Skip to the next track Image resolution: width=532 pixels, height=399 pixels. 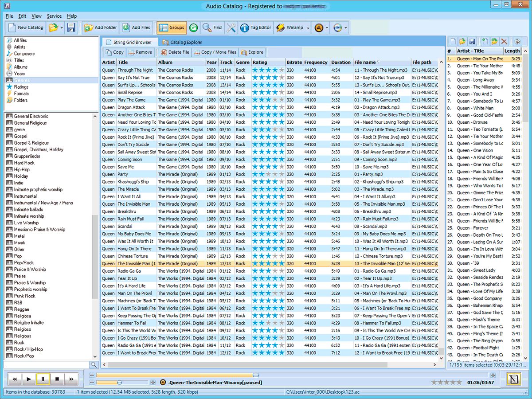point(71,379)
